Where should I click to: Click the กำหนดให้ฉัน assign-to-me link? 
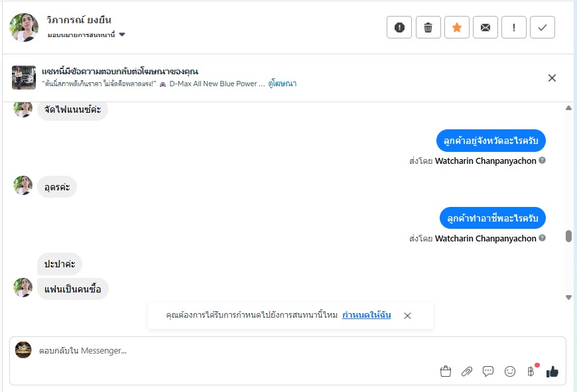coord(366,315)
